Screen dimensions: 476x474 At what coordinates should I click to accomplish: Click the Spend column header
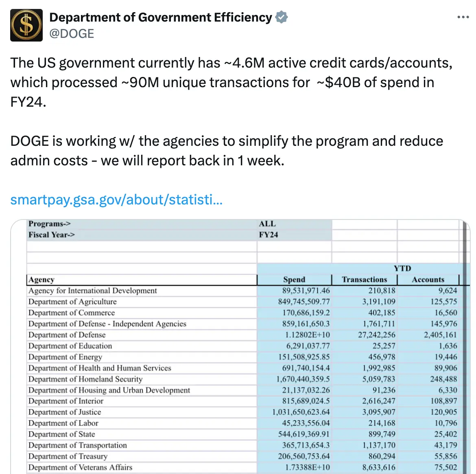[294, 279]
